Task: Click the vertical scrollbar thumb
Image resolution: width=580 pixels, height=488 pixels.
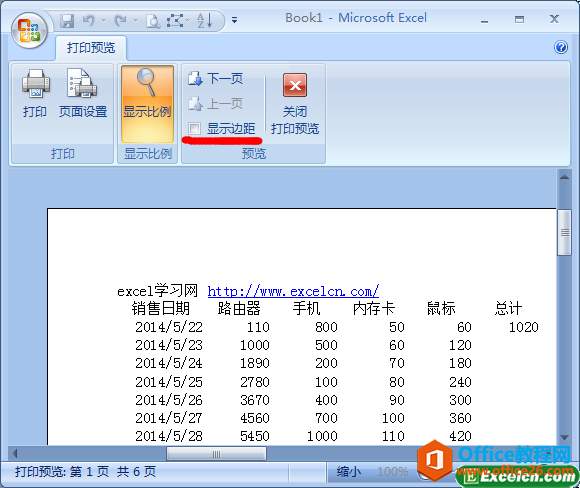Action: pos(564,232)
